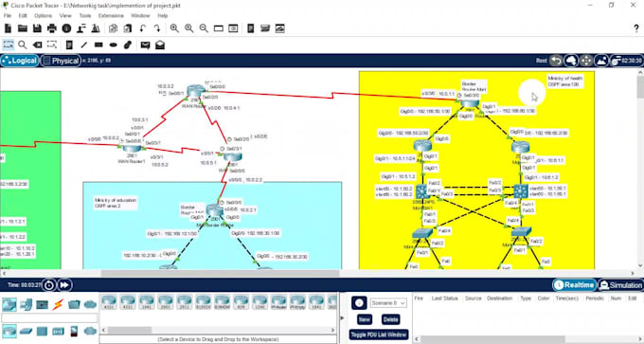Screen dimensions: 644x344
Task: Switch to Logical workspace view
Action: 20,61
